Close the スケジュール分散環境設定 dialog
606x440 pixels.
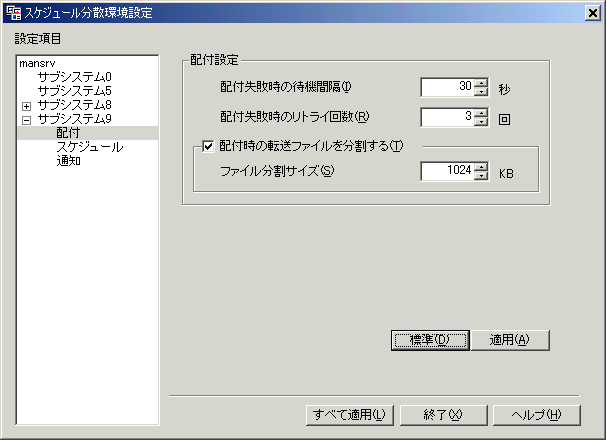593,13
